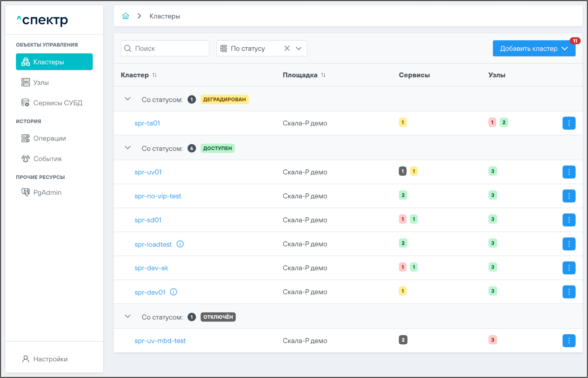Open Узлы in the sidebar
Viewport: 588px width, 378px height.
point(41,82)
